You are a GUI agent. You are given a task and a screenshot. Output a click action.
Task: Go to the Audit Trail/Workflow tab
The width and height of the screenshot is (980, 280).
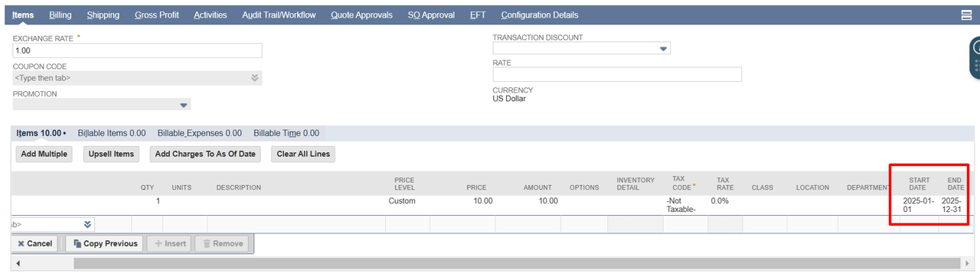(x=279, y=15)
